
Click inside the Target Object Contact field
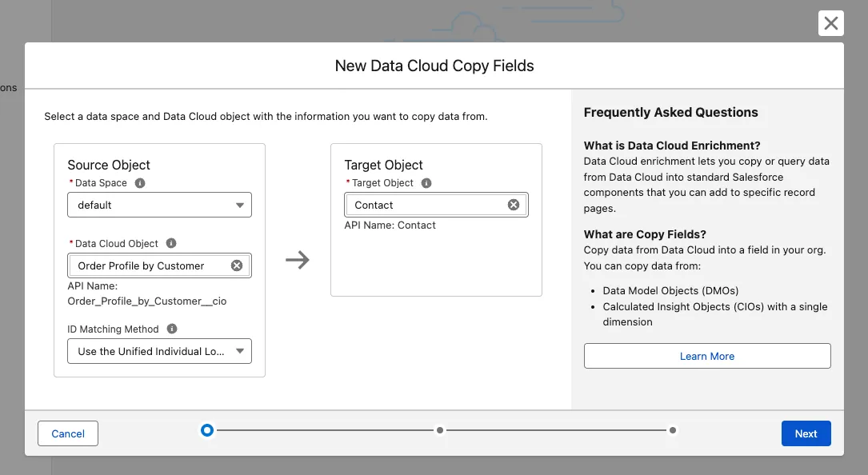pos(424,205)
